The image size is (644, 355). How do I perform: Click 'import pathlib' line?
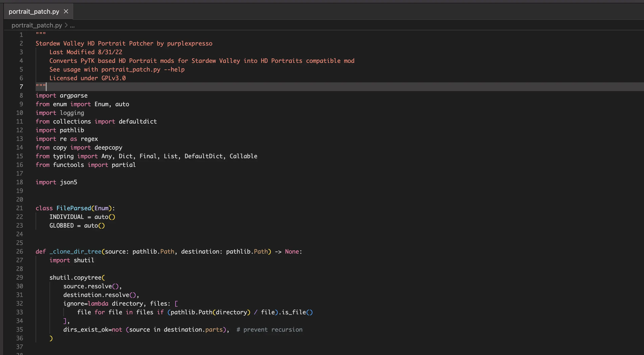coord(60,130)
